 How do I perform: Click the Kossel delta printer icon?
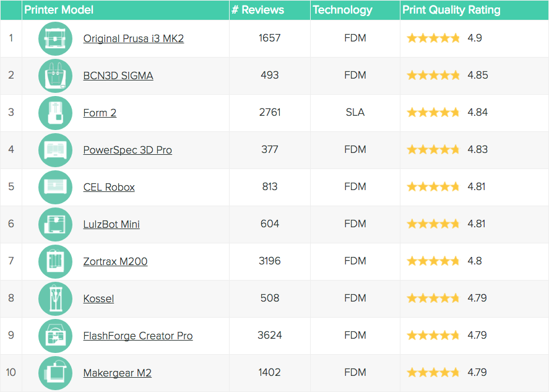click(x=55, y=298)
